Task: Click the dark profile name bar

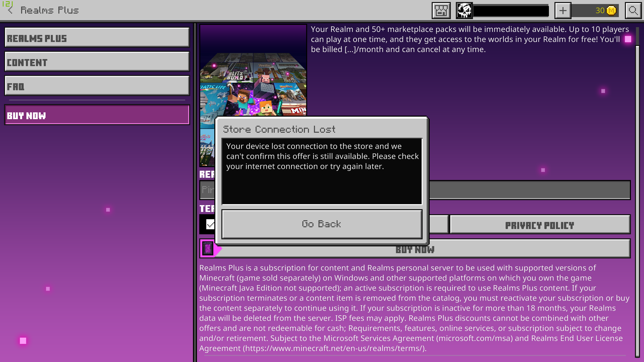Action: 511,11
